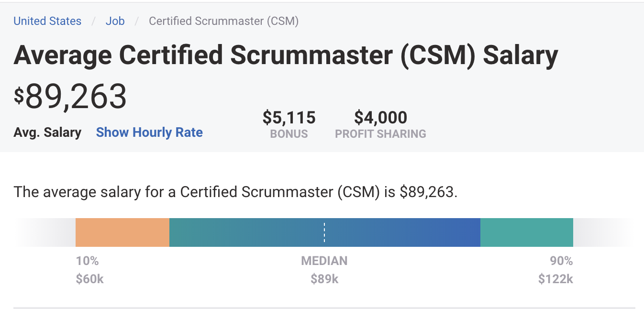Click the Avg. Salary label

click(47, 132)
